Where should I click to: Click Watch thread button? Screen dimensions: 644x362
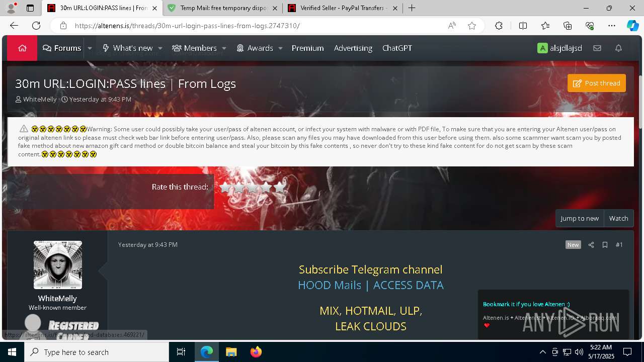coord(619,218)
